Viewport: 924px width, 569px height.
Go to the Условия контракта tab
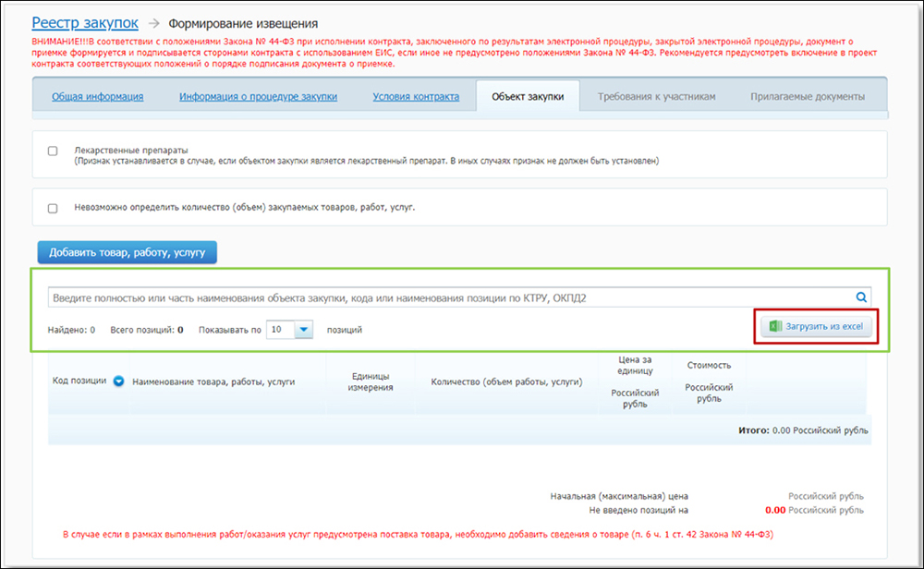click(416, 97)
